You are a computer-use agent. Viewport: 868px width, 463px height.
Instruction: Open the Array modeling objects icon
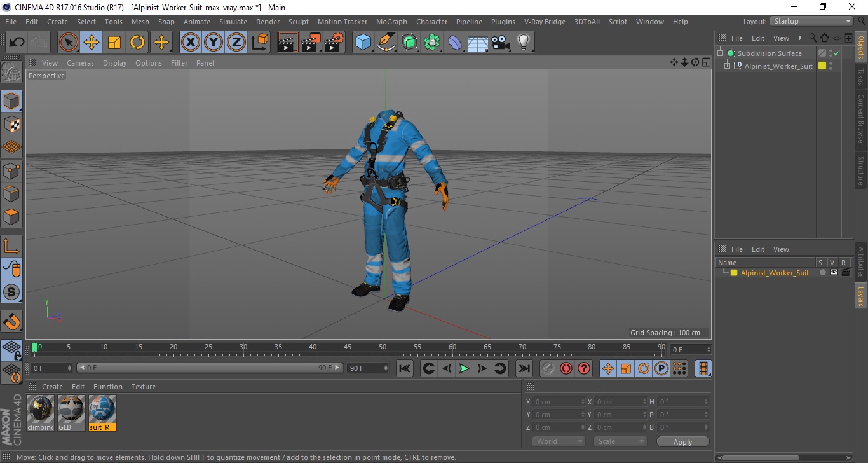coord(432,43)
